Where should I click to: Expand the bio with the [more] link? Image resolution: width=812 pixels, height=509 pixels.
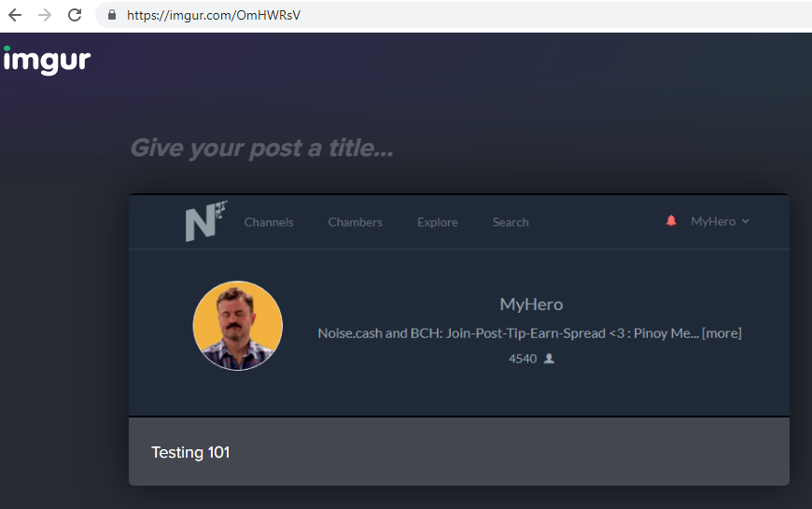[x=721, y=333]
